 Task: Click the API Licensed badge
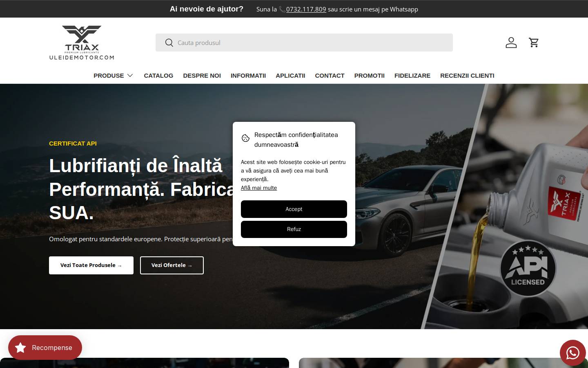(x=528, y=268)
